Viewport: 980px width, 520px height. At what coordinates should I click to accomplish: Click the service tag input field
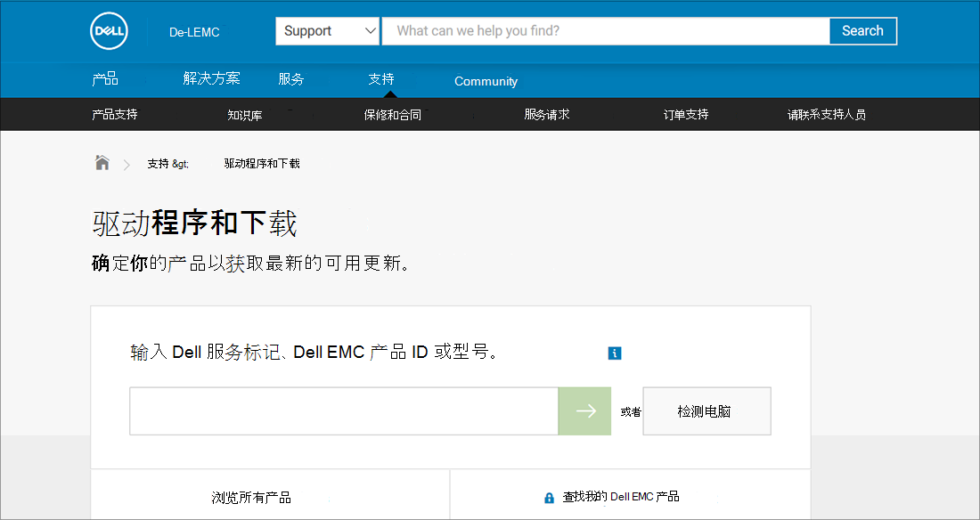click(344, 410)
